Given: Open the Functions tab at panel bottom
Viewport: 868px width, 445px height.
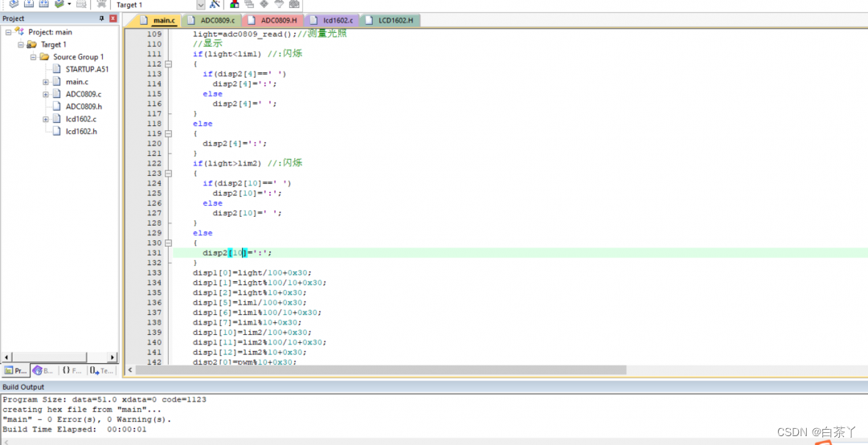Looking at the screenshot, I should coord(72,370).
